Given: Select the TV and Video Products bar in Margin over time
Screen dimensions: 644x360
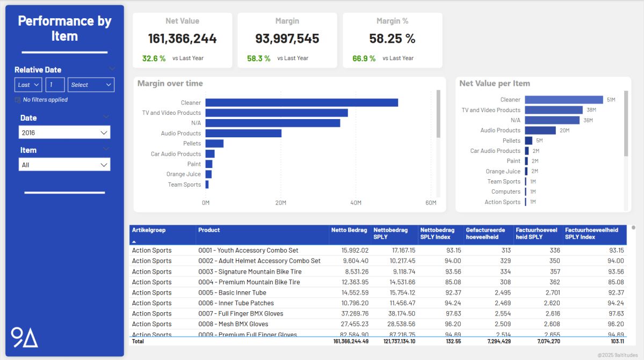Looking at the screenshot, I should click(x=277, y=113).
